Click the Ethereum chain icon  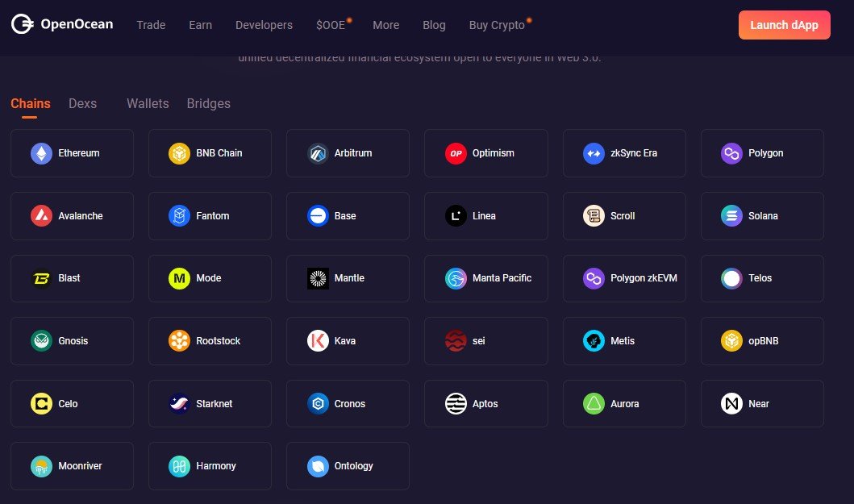(x=41, y=154)
